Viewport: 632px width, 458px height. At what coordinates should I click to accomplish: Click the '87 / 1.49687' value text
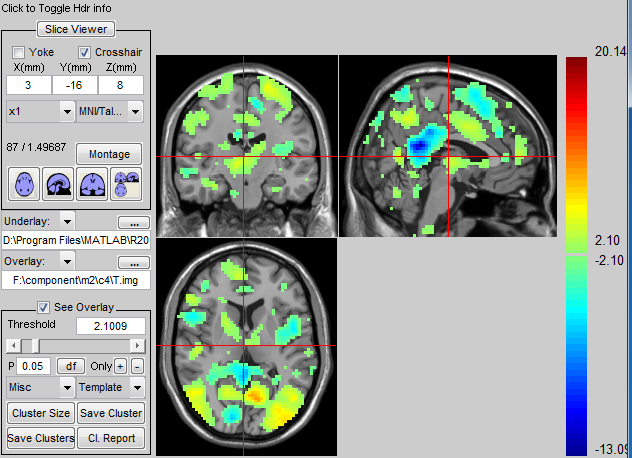pyautogui.click(x=36, y=147)
